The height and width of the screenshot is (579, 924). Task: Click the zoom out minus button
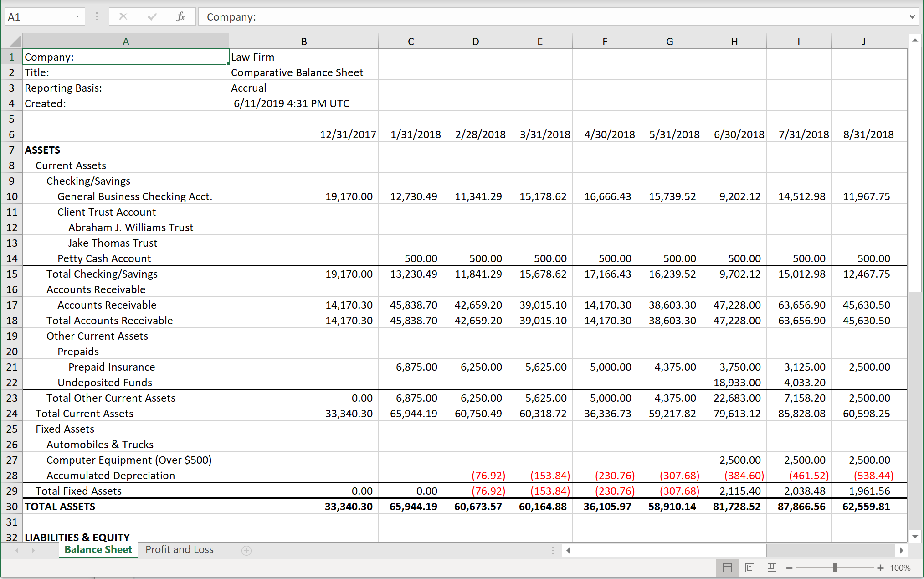click(790, 568)
